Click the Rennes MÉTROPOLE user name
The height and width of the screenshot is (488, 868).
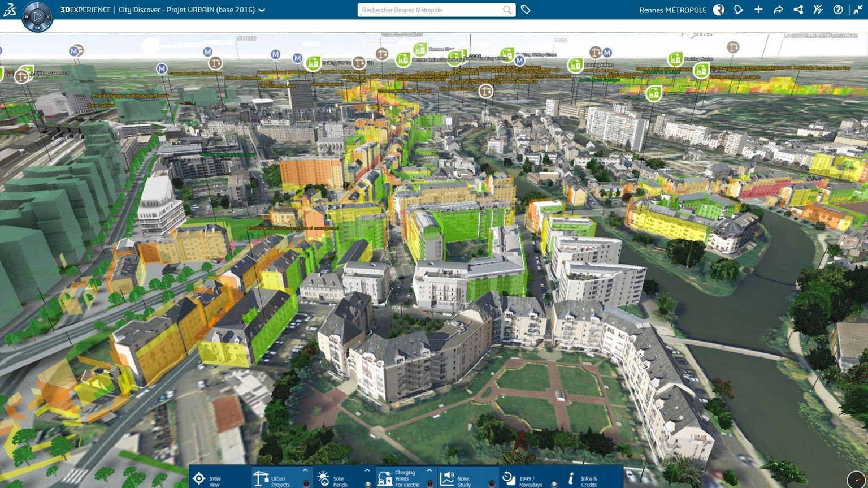[672, 10]
